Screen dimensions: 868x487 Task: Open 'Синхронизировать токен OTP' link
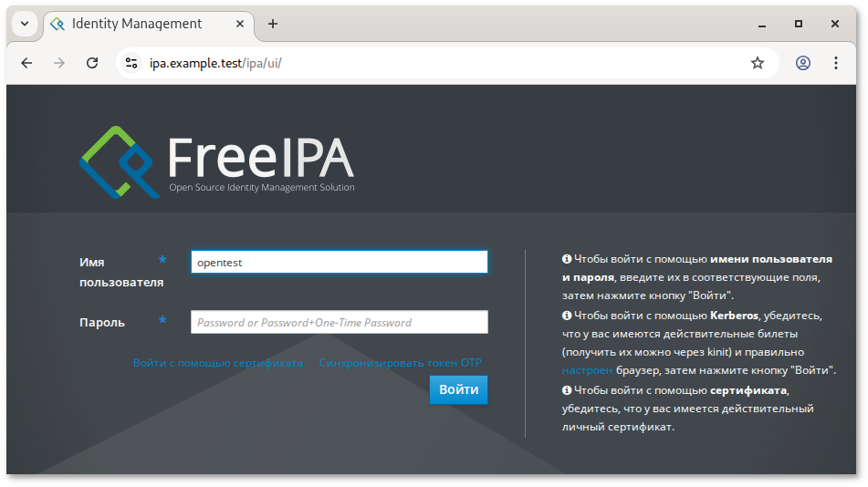[401, 363]
